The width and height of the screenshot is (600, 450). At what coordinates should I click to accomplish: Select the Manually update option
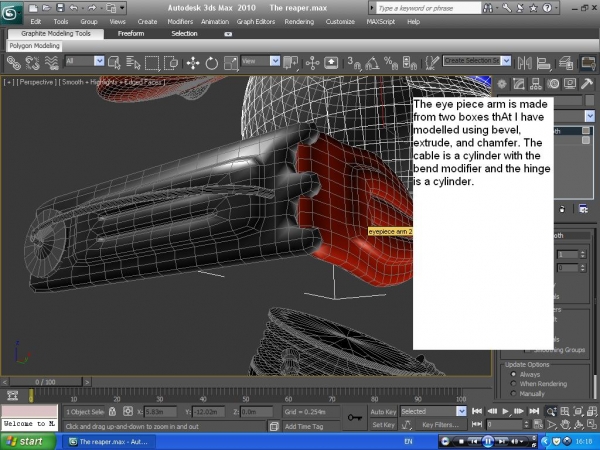514,393
